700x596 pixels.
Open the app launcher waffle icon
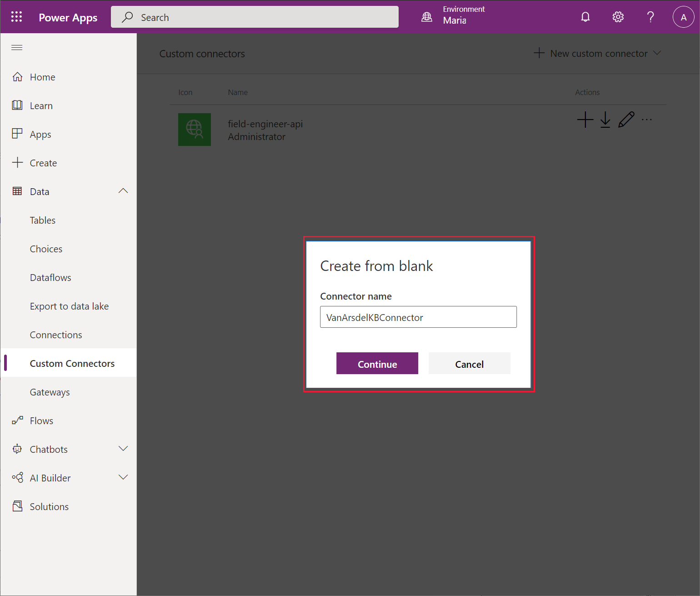coord(17,17)
